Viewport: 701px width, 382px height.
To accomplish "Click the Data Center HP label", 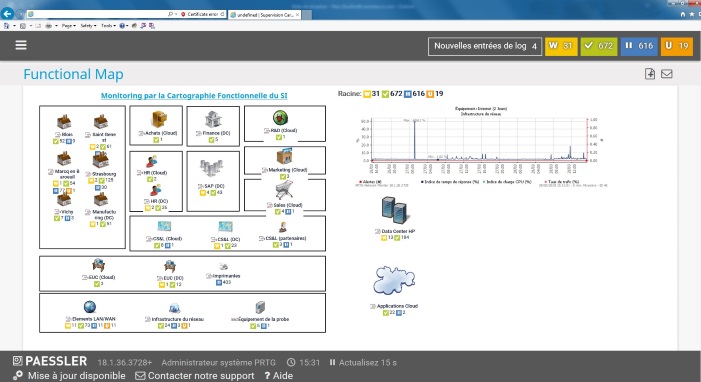I will (398, 231).
